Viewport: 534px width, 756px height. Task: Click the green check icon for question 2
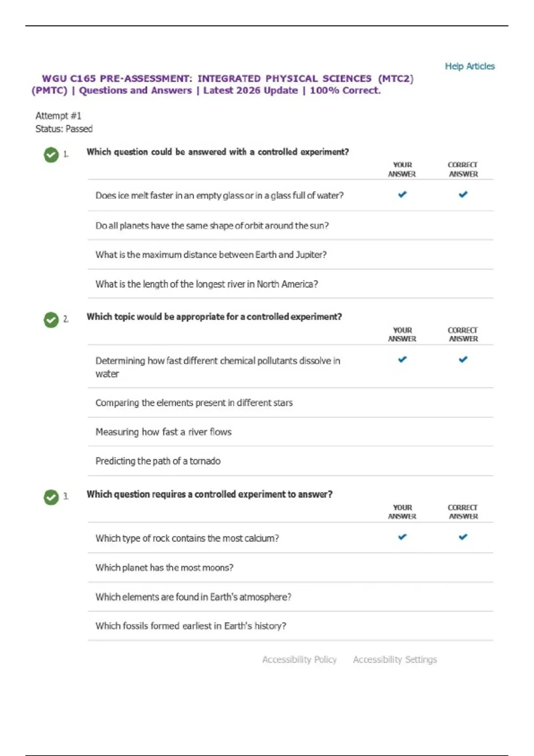[51, 320]
